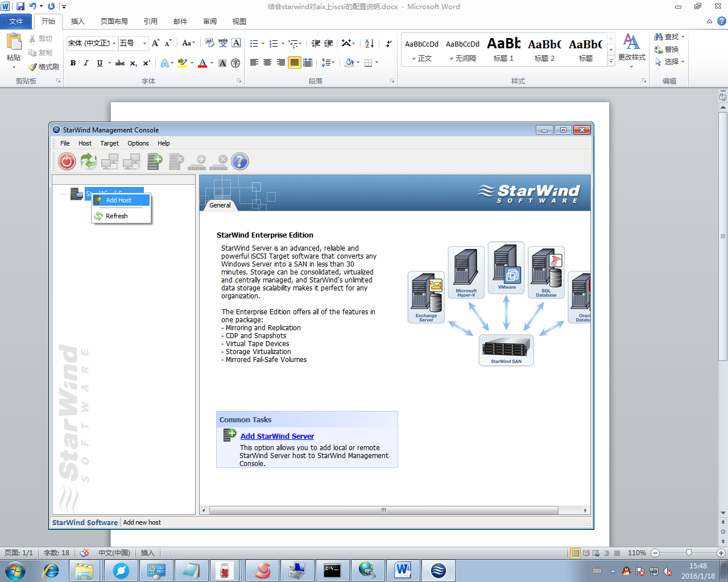The image size is (728, 582).
Task: Open the font size dropdown (五号)
Action: [x=144, y=43]
